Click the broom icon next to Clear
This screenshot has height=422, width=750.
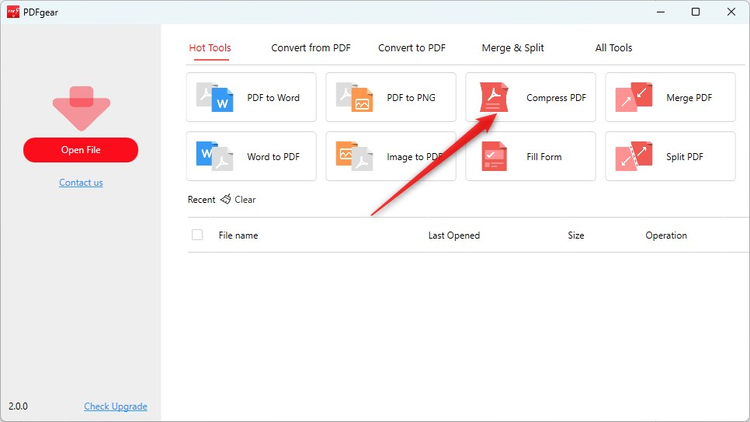(226, 199)
